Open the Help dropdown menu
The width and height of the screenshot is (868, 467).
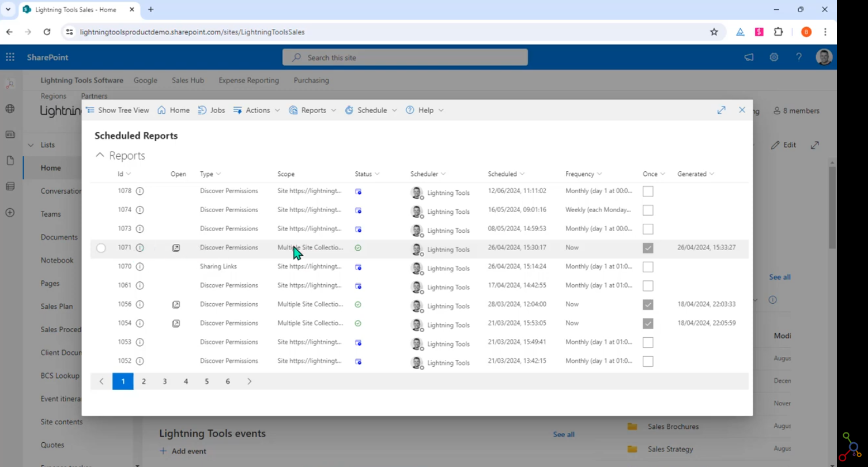[425, 110]
